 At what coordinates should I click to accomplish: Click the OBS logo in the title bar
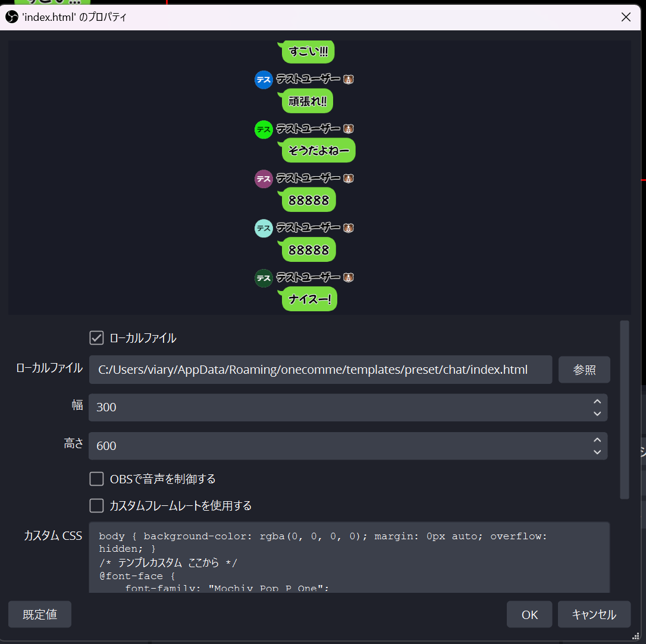(12, 17)
